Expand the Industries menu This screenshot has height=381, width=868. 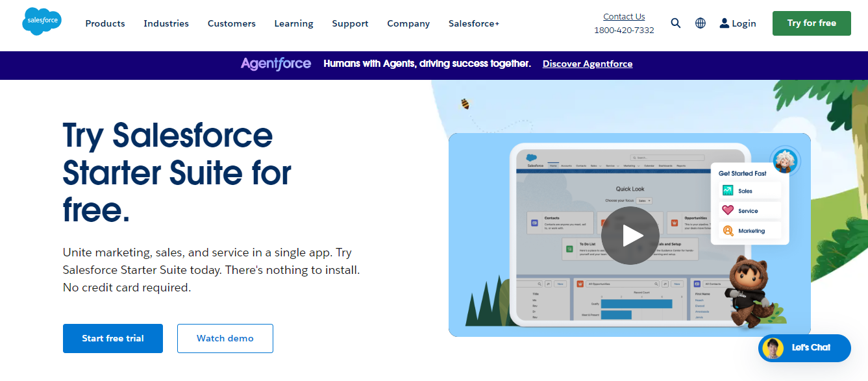pyautogui.click(x=166, y=23)
